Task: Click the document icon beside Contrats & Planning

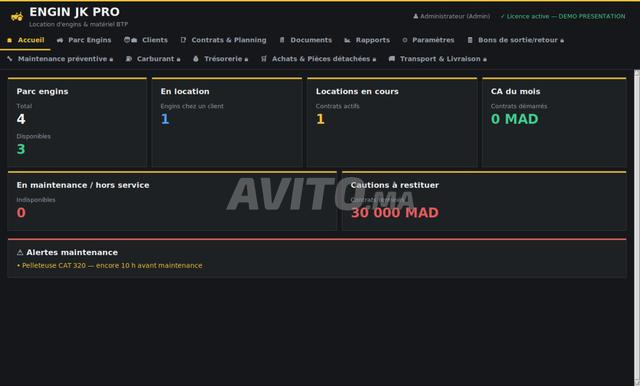Action: [183, 40]
